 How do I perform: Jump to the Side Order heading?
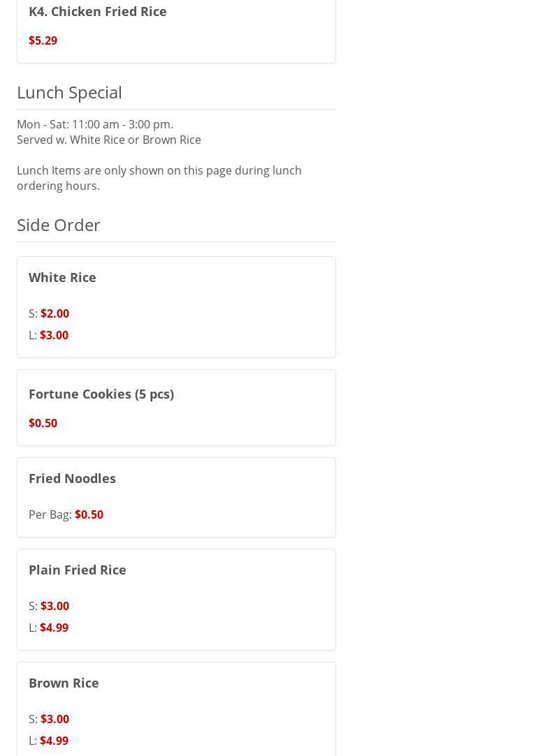tap(59, 225)
